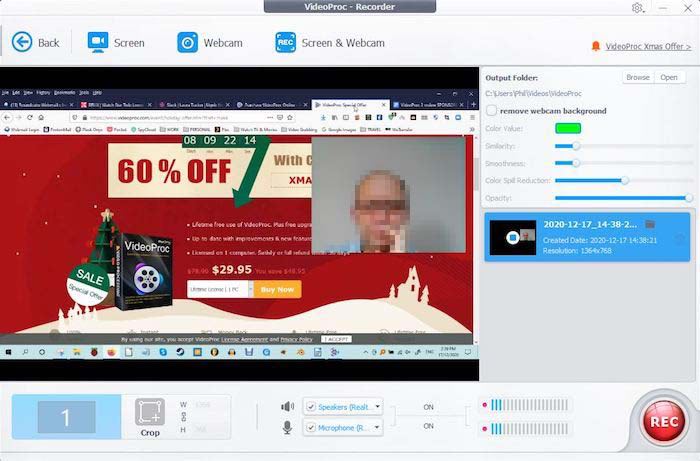Screen dimensions: 700x461
Task: Open the Privacy Policy link
Action: point(296,339)
